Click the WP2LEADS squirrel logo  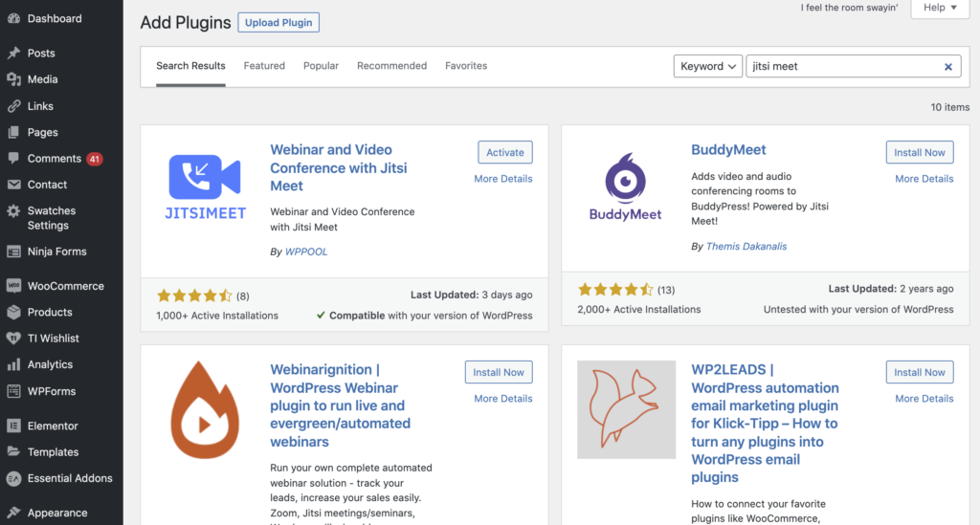pyautogui.click(x=626, y=409)
